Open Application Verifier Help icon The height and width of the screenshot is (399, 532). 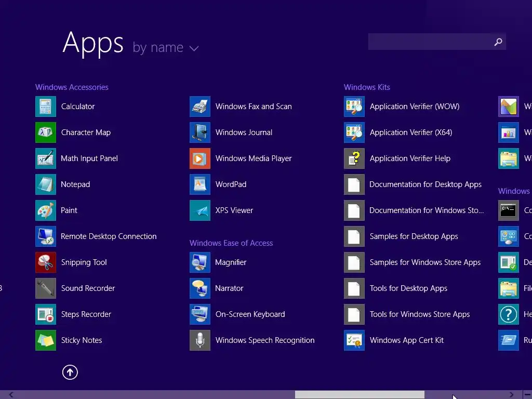click(x=354, y=158)
